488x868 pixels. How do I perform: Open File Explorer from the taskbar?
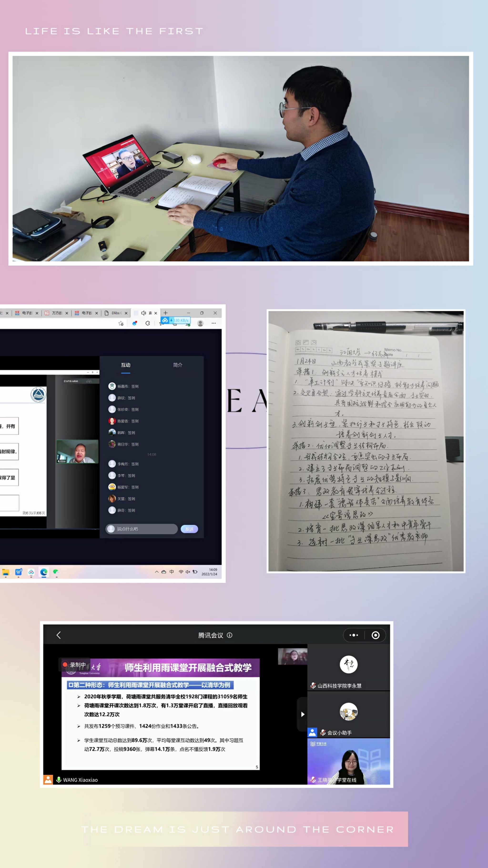[x=6, y=572]
